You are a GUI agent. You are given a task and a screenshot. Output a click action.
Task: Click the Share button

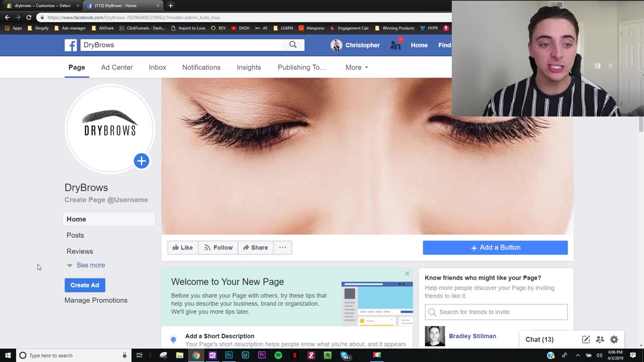(256, 247)
